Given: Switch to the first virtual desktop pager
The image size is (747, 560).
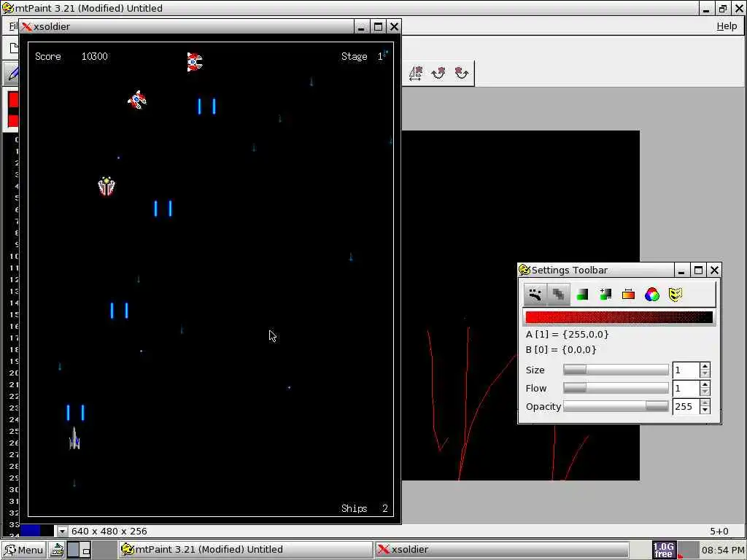Looking at the screenshot, I should (x=73, y=550).
